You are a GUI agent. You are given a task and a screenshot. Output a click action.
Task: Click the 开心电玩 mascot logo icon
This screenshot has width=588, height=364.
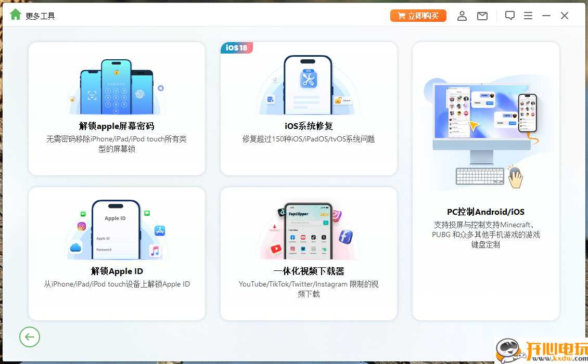507,351
